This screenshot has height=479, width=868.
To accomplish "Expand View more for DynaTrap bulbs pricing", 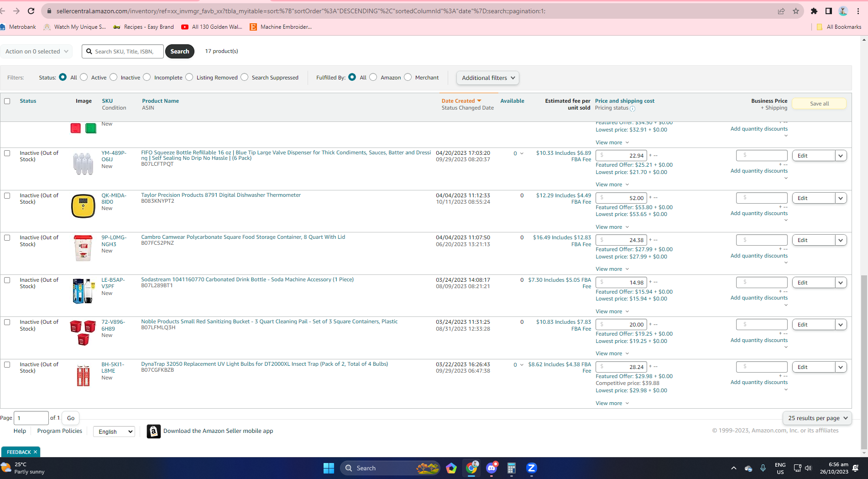I will 612,403.
